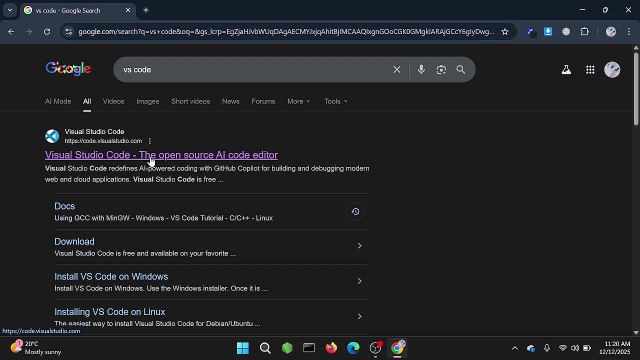Screen dimensions: 640x360
Task: Click the Google logo
Action: (68, 69)
